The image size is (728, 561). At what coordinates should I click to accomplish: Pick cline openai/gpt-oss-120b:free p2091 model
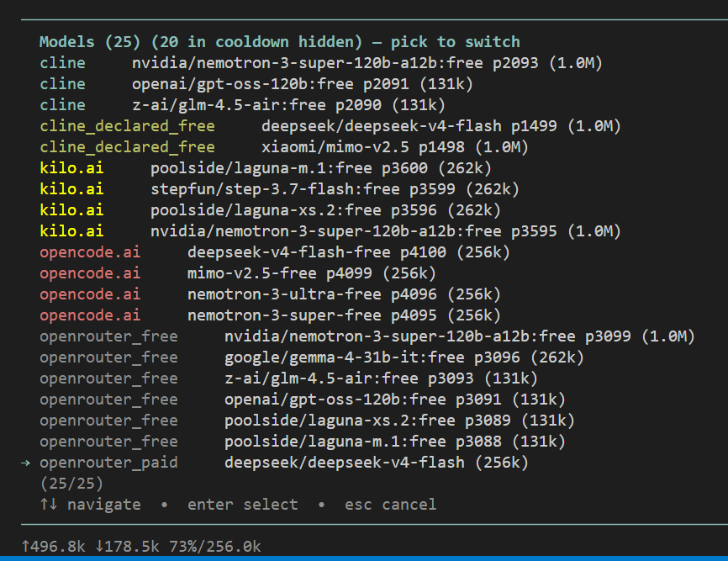[256, 84]
